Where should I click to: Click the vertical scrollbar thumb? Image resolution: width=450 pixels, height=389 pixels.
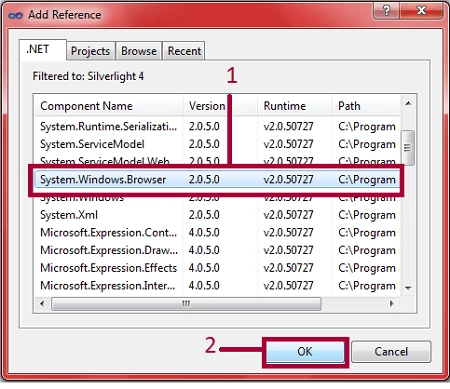point(407,147)
